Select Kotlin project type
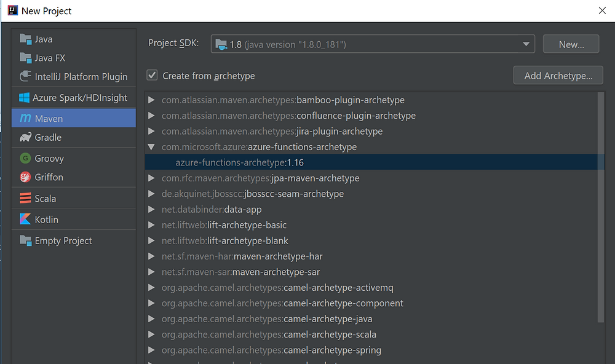The image size is (615, 364). click(x=74, y=220)
